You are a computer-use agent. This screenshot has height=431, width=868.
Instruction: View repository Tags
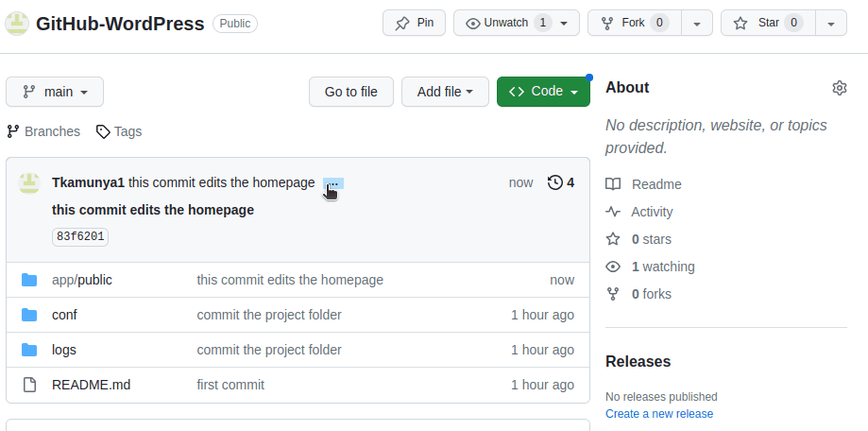[x=119, y=131]
